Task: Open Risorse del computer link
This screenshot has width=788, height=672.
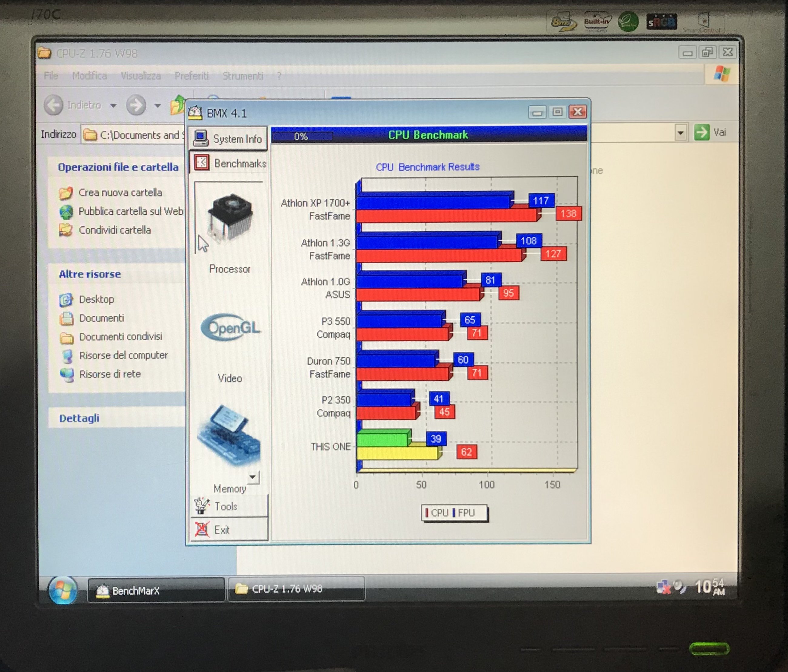Action: 123,356
